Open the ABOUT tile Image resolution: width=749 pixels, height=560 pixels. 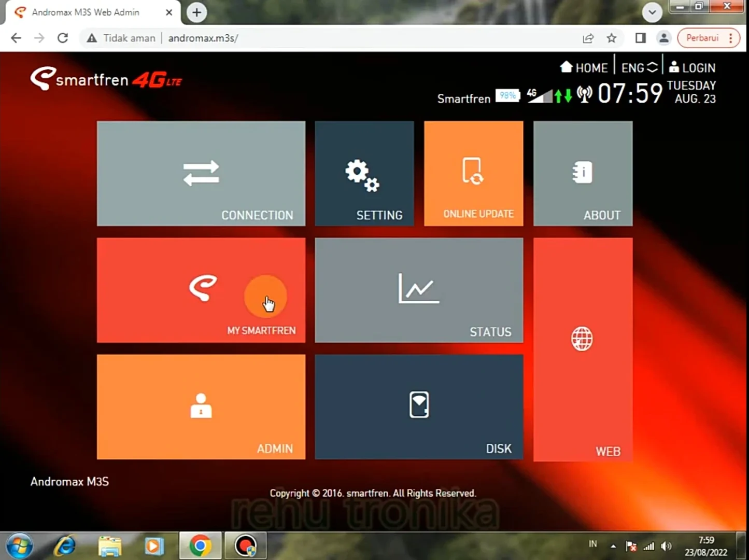point(583,174)
